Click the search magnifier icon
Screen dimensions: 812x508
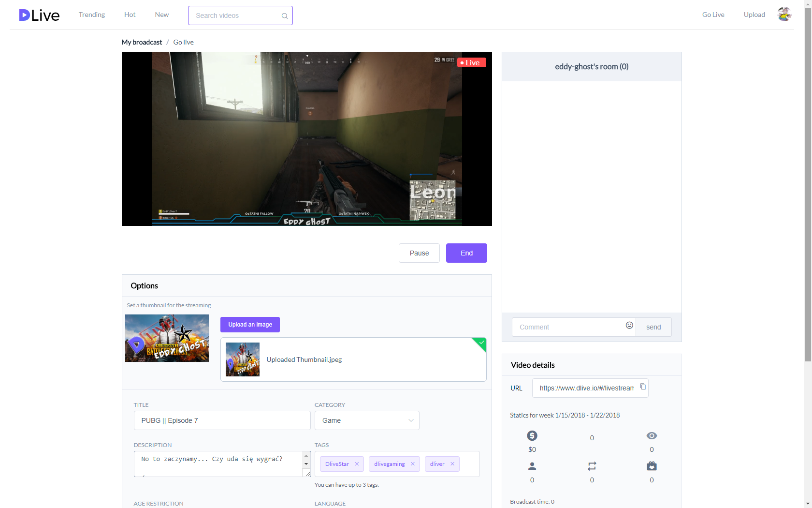[x=285, y=16]
